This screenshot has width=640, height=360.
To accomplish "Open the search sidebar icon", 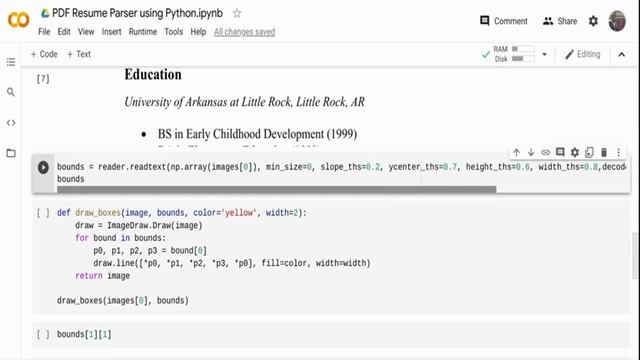I will point(11,92).
